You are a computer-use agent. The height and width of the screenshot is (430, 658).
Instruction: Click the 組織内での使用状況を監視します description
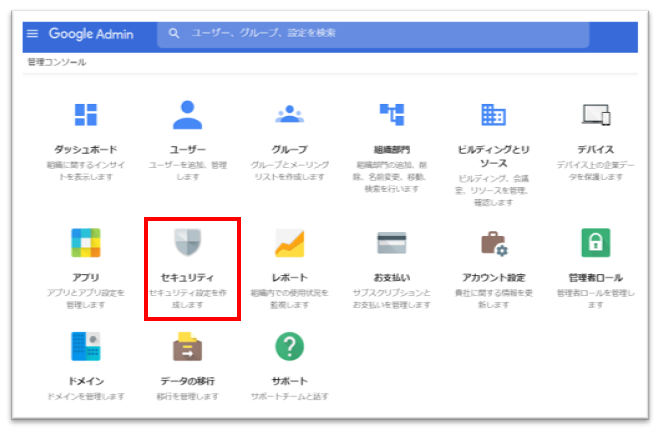point(290,298)
